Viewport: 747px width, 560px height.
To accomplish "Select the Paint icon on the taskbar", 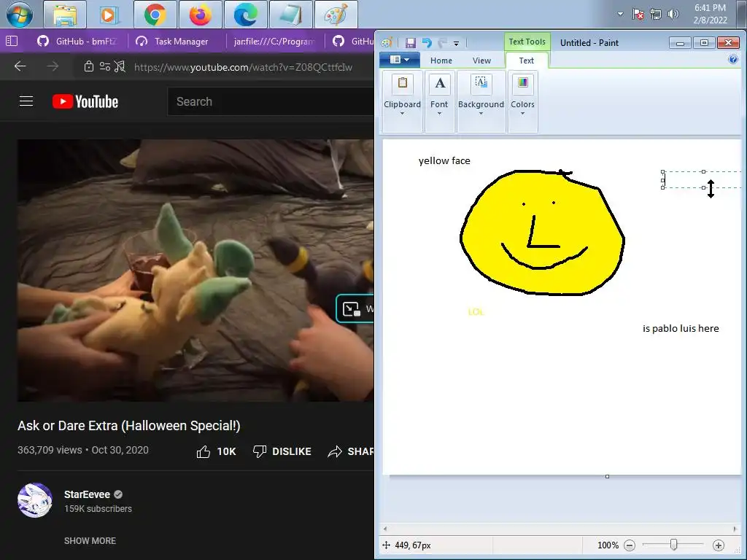I will 336,15.
